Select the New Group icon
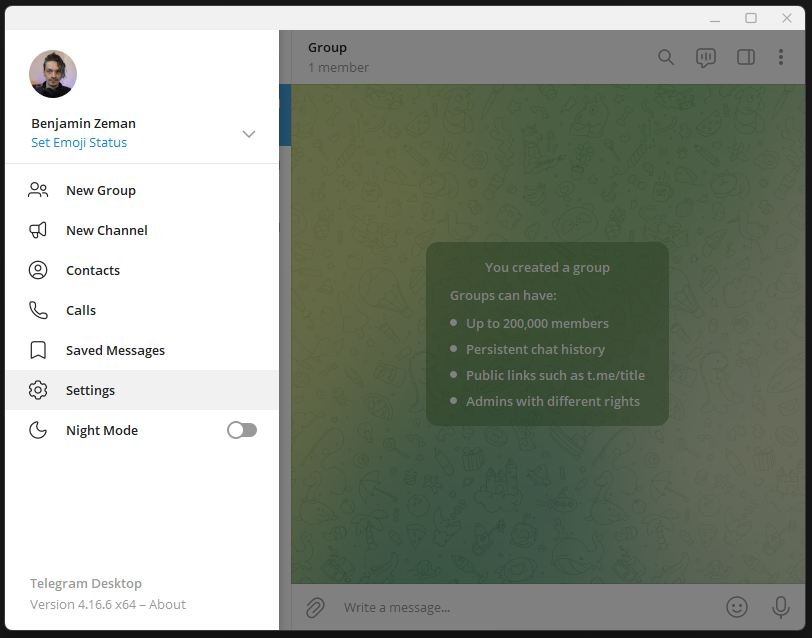Viewport: 812px width, 638px height. point(38,190)
